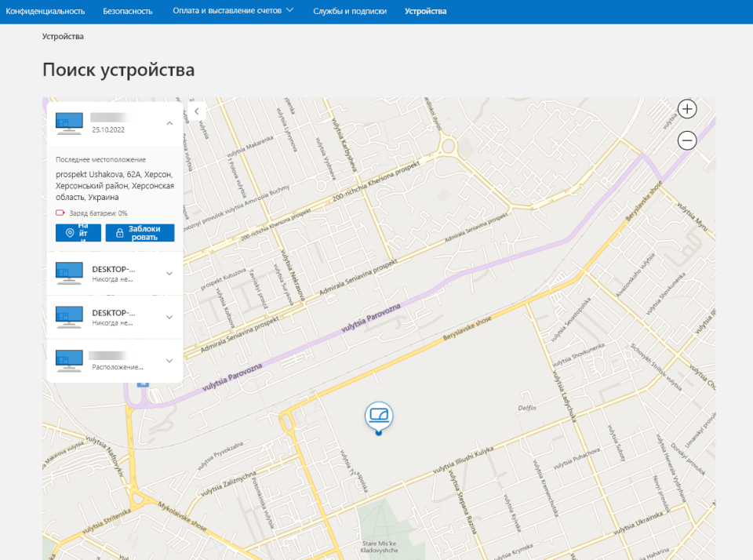Collapse the device list side panel arrow
Image resolution: width=753 pixels, height=560 pixels.
click(196, 112)
